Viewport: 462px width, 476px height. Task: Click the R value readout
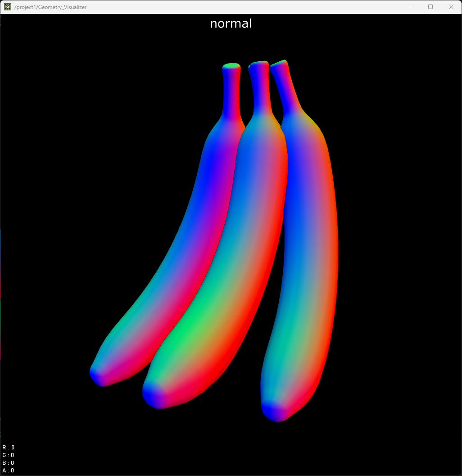point(8,447)
